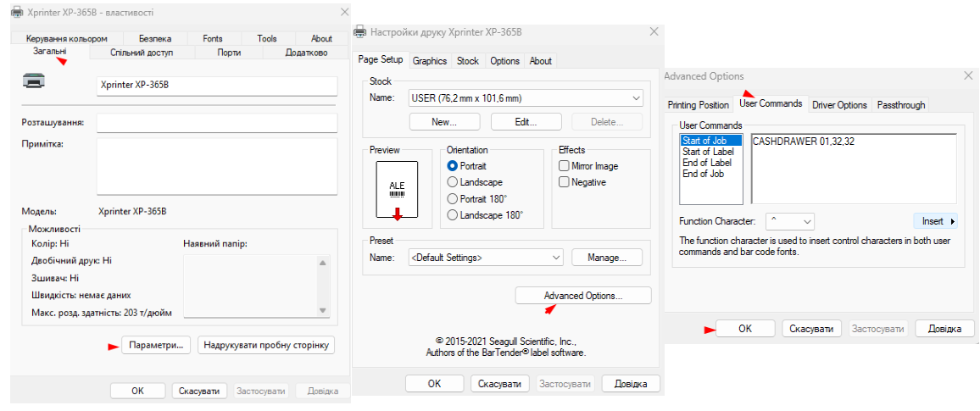This screenshot has height=411, width=980.
Task: Select End of Label in commands list
Action: 707,163
